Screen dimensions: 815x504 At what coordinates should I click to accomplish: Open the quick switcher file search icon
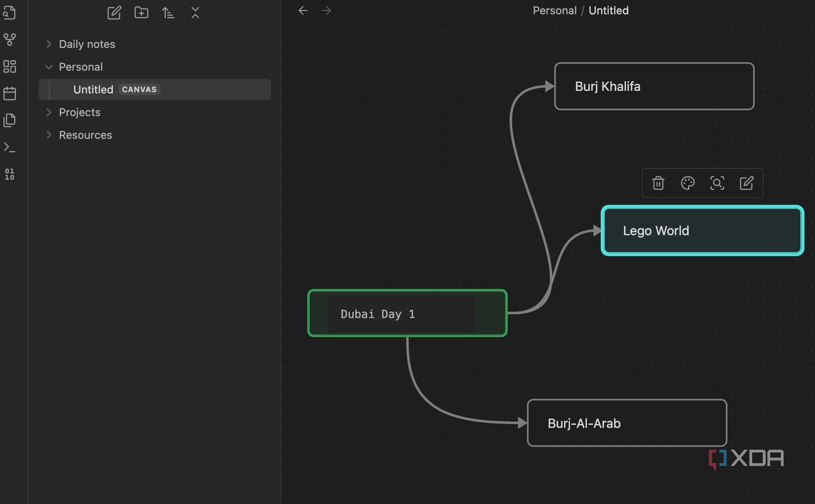pyautogui.click(x=9, y=12)
